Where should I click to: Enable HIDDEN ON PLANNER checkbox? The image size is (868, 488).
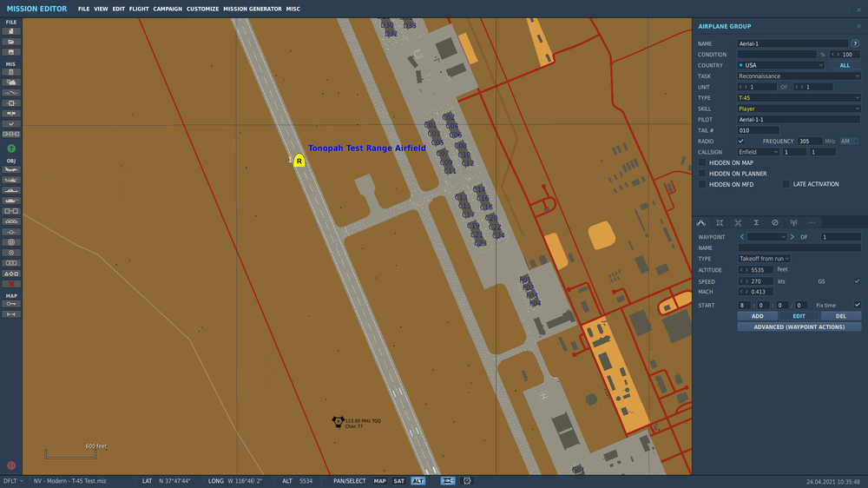pyautogui.click(x=702, y=174)
